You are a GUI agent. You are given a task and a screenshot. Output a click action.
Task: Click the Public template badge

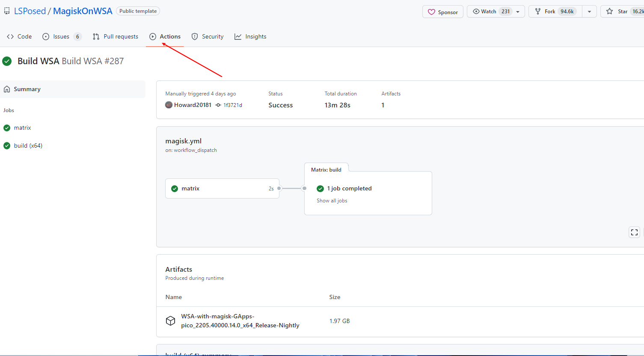click(138, 11)
